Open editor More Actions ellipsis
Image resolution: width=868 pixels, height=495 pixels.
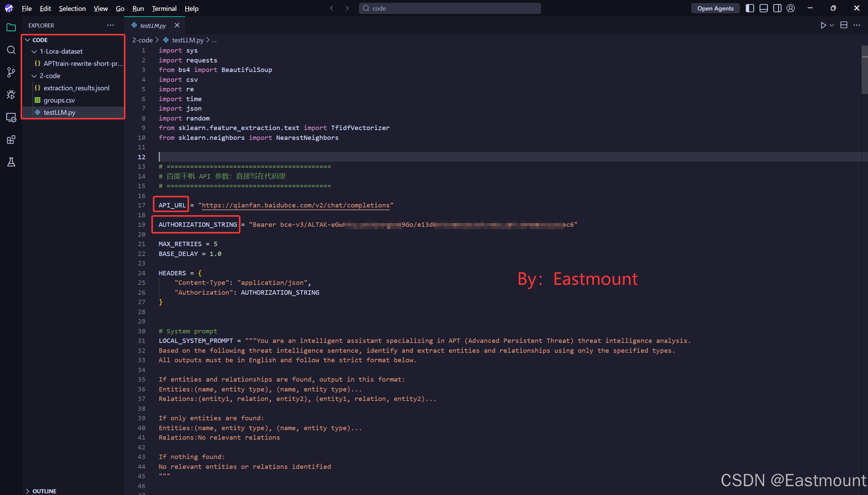pos(857,25)
